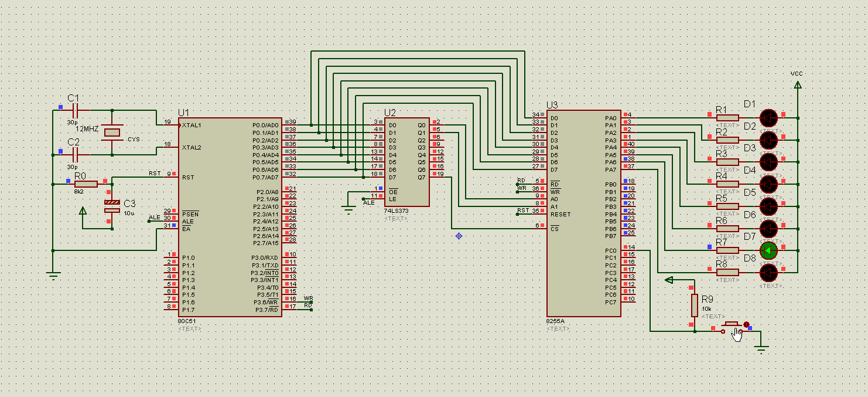Select ground symbol below the crystal circuit
This screenshot has height=397, width=868.
click(53, 275)
